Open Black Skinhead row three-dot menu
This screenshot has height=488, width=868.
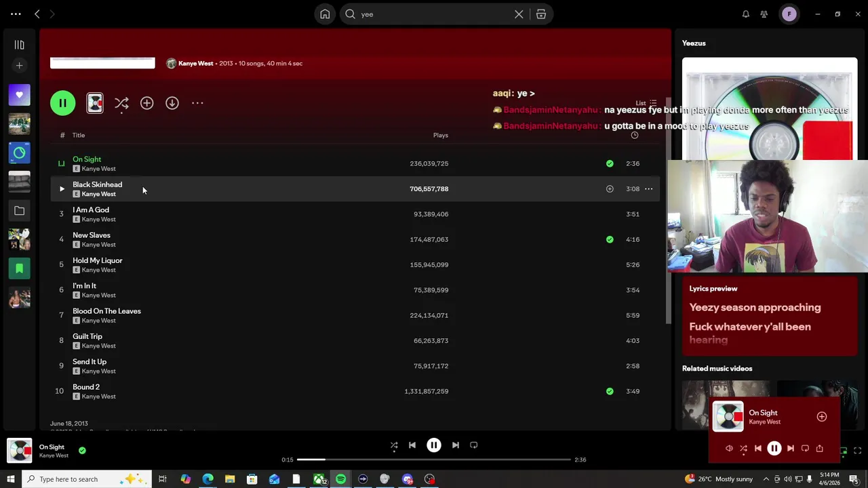point(648,189)
